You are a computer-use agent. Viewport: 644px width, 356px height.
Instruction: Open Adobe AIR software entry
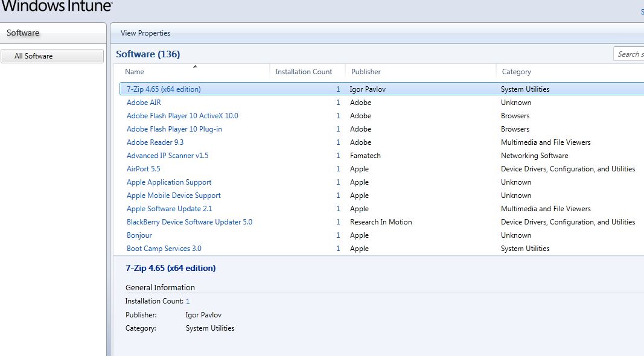[x=144, y=103]
